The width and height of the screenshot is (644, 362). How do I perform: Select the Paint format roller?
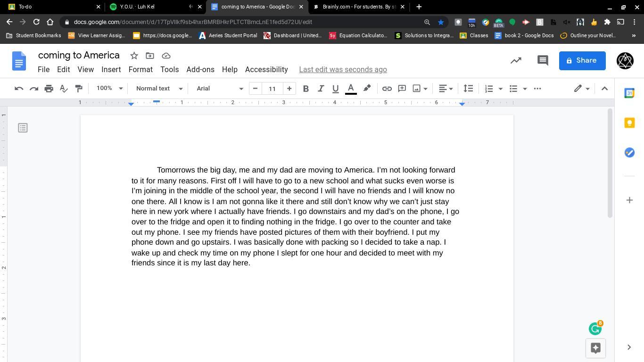tap(79, 89)
